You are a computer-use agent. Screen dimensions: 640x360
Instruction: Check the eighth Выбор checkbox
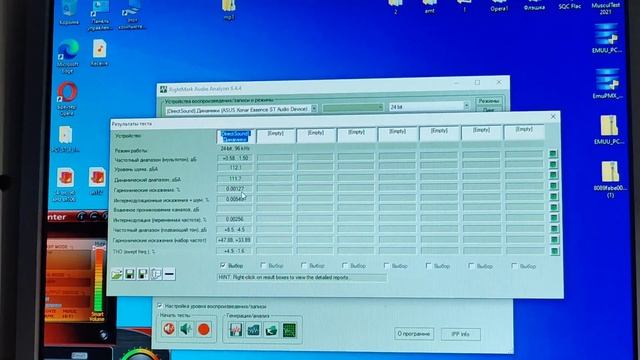pos(514,266)
